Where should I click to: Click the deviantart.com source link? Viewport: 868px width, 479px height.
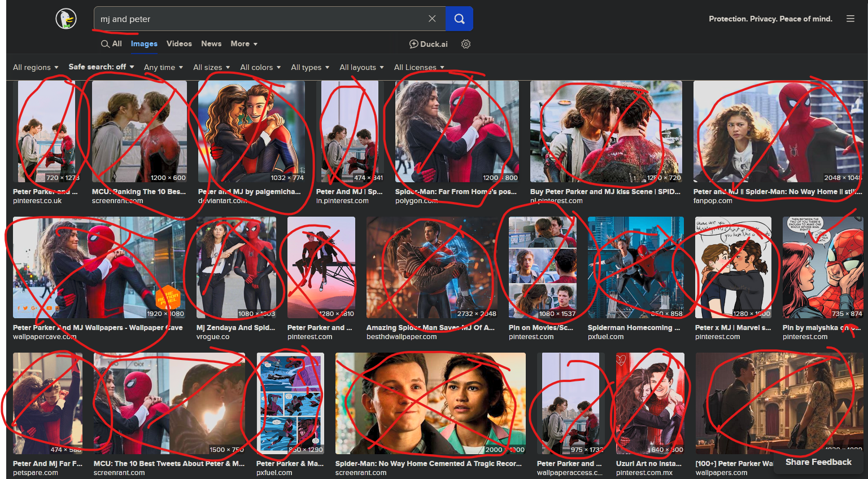pos(223,200)
